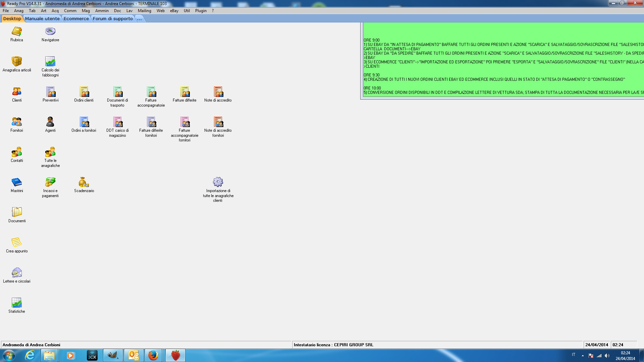
Task: Open Fatture accompagnatorie fornitori icon
Action: coord(184,122)
